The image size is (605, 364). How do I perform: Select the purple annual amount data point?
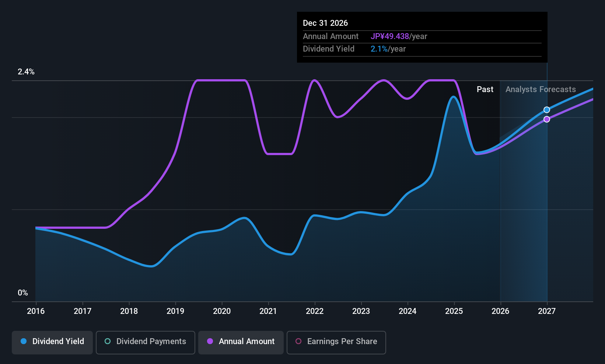pos(547,119)
